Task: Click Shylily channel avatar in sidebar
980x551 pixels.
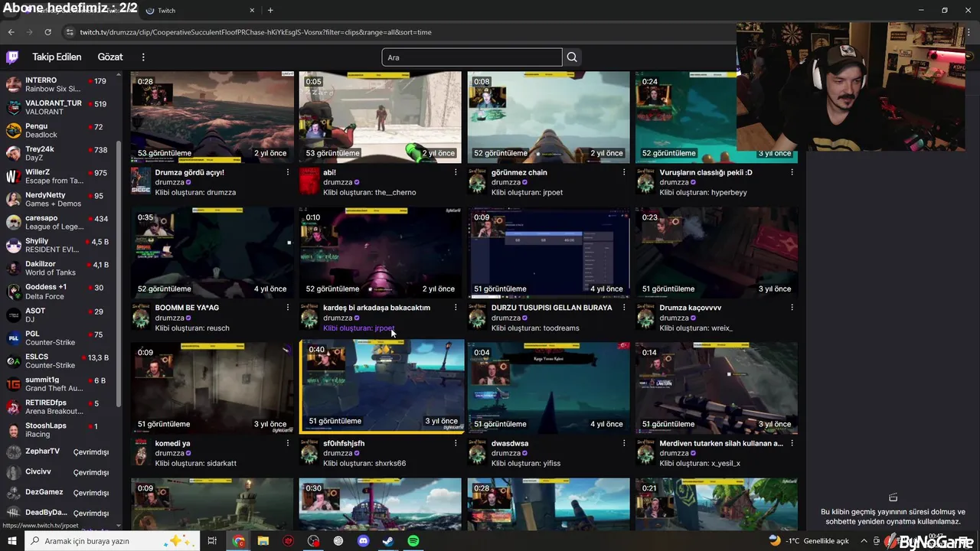Action: [x=13, y=246]
